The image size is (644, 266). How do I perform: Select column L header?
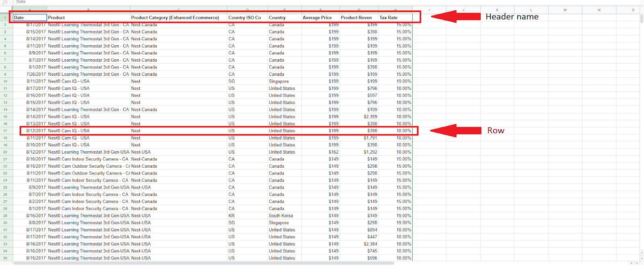[531, 10]
